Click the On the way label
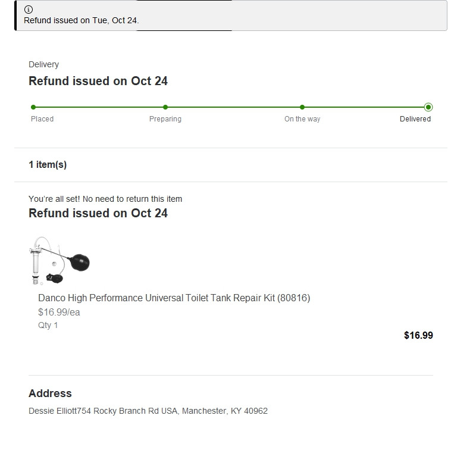Image resolution: width=476 pixels, height=456 pixels. click(302, 119)
